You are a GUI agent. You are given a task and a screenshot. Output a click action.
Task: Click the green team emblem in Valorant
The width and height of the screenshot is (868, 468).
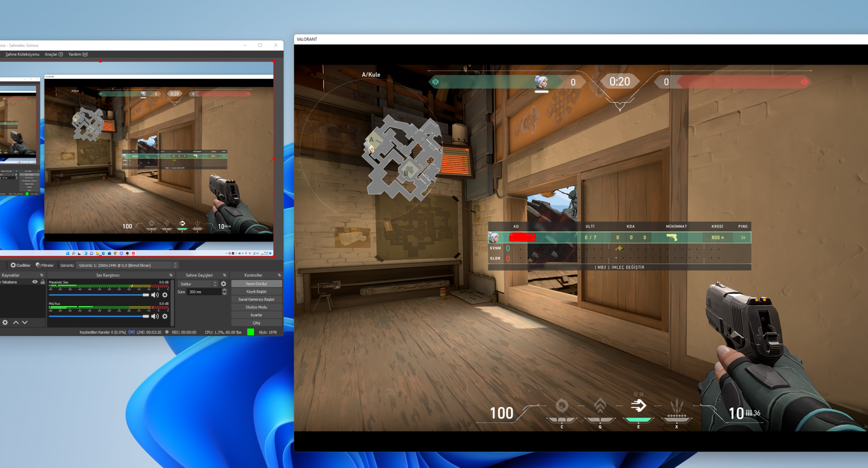(x=435, y=82)
